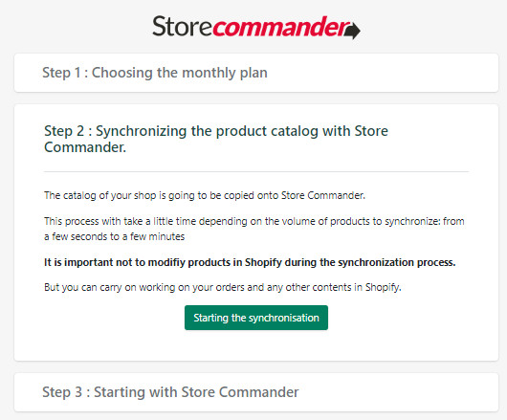The width and height of the screenshot is (507, 420).
Task: Click 'The catalog of your shop' sentence
Action: [205, 195]
